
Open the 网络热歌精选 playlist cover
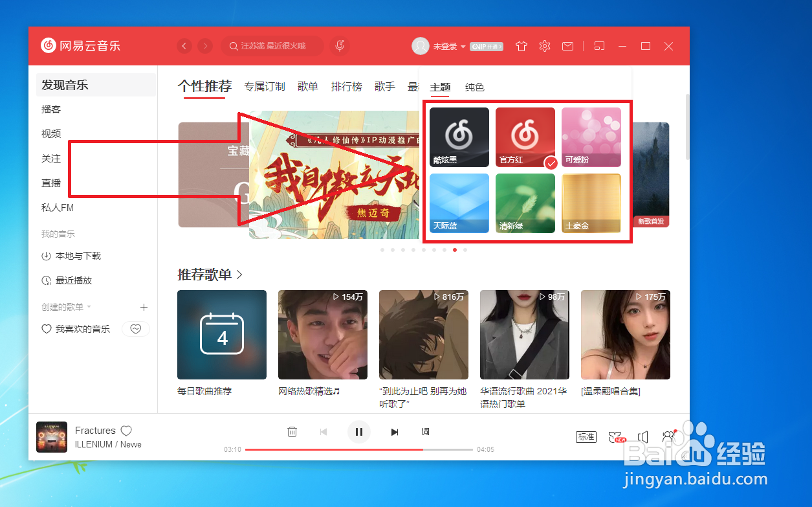pos(323,335)
